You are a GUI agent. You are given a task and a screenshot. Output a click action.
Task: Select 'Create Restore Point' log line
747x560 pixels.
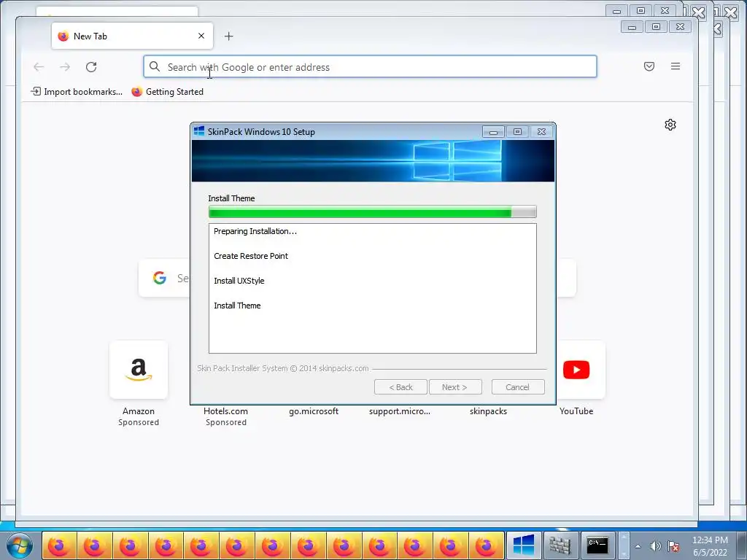251,256
